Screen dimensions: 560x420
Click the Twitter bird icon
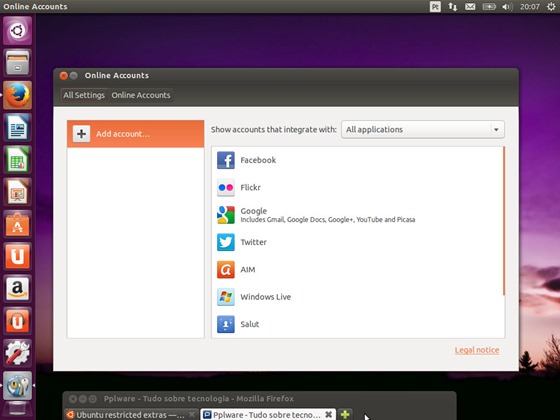tap(226, 242)
